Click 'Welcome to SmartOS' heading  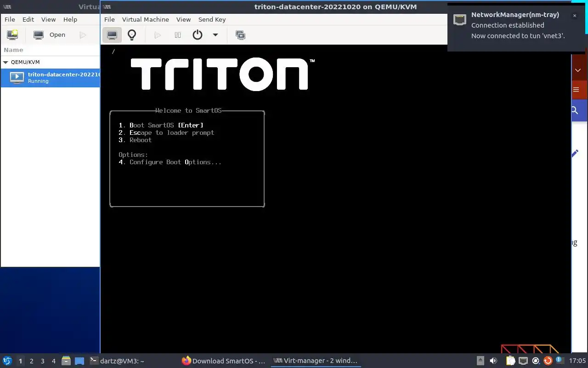188,110
